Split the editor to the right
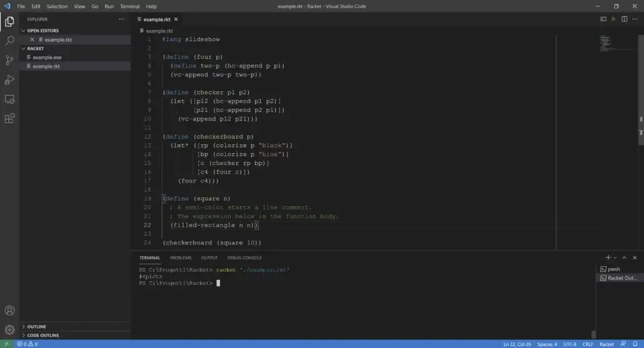This screenshot has width=644, height=348. pyautogui.click(x=625, y=19)
